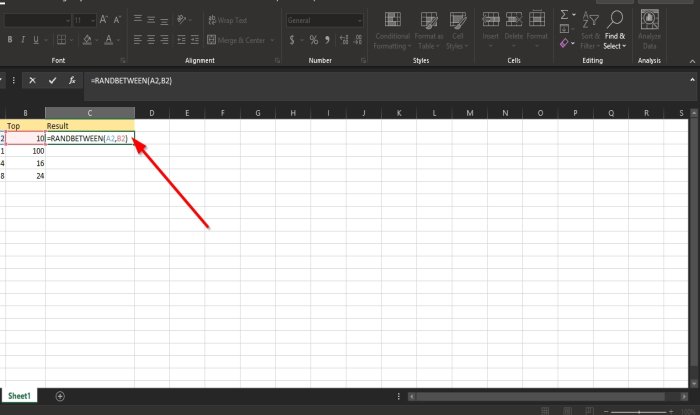Image resolution: width=700 pixels, height=415 pixels.
Task: Open the Conditional Formatting menu
Action: click(392, 30)
